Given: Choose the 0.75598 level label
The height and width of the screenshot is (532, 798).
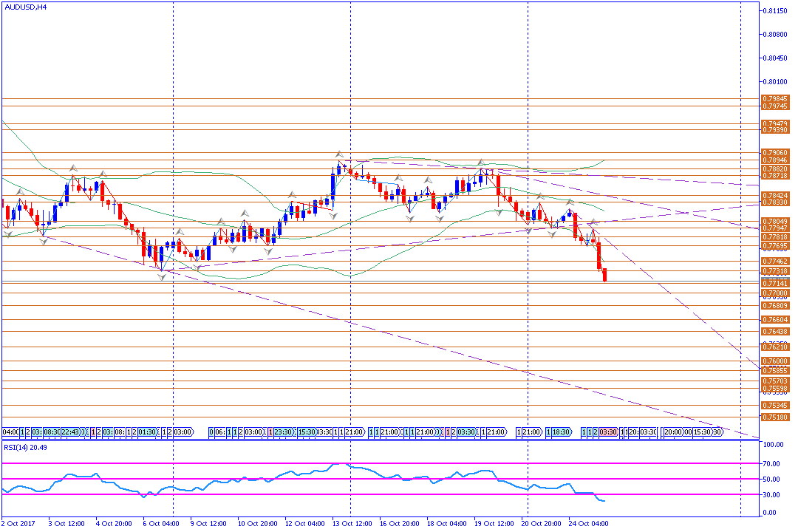Looking at the screenshot, I should [775, 389].
